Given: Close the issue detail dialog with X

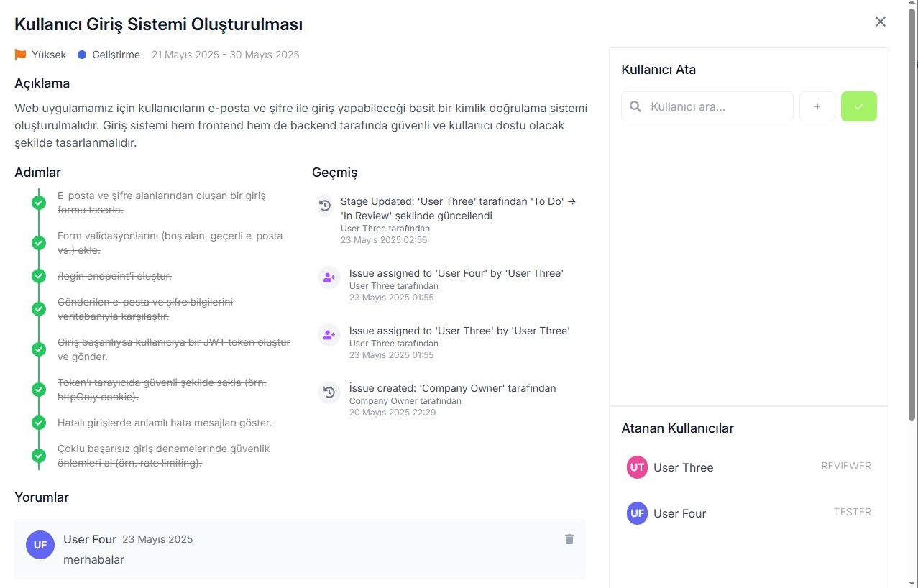Looking at the screenshot, I should [881, 22].
